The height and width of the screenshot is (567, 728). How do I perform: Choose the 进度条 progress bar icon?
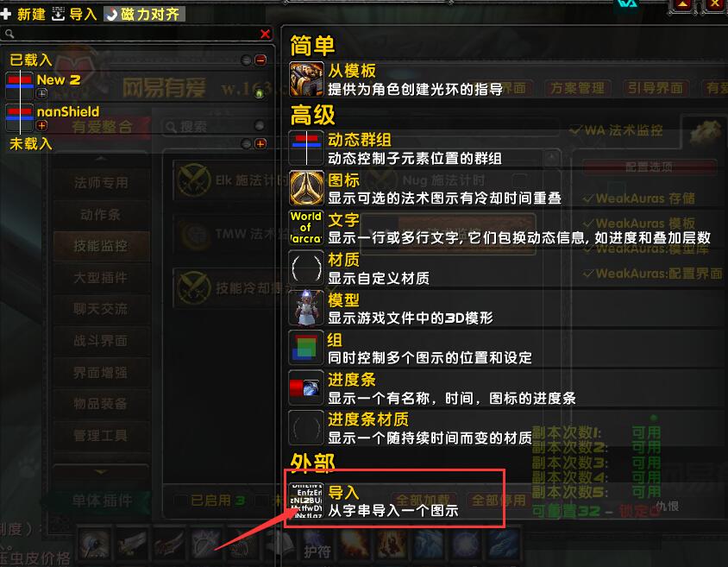[306, 387]
